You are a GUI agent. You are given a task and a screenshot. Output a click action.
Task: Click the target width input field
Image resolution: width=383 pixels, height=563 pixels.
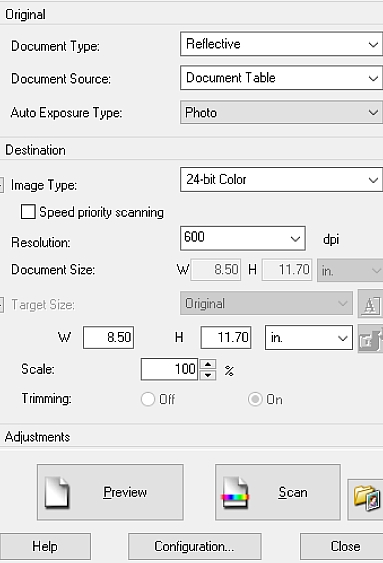pos(108,338)
